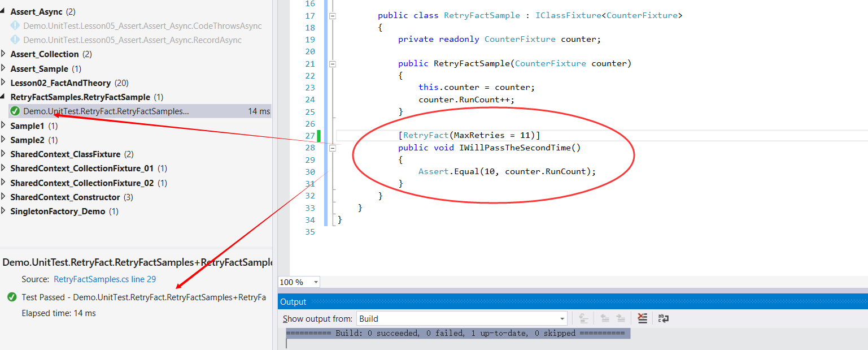Click Go to Next Message icon in Output

point(621,318)
